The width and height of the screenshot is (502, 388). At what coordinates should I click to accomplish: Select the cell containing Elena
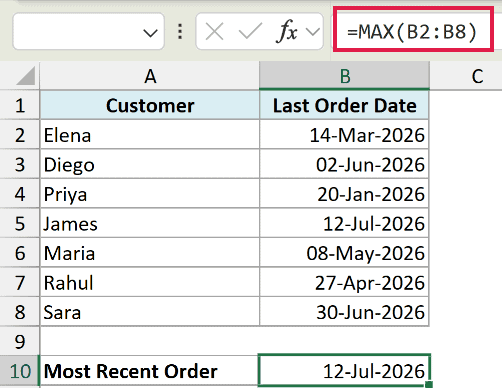coord(150,135)
